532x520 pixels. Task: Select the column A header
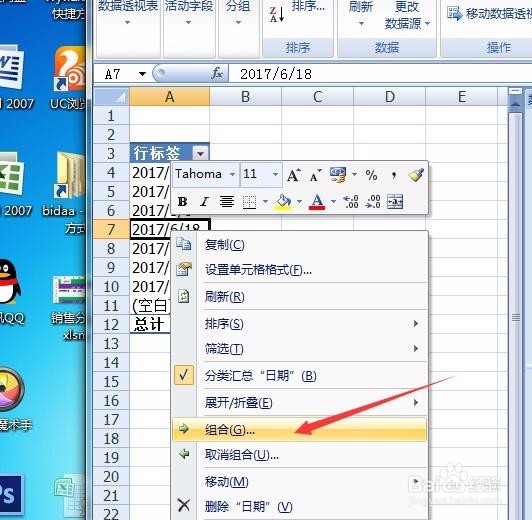point(169,97)
